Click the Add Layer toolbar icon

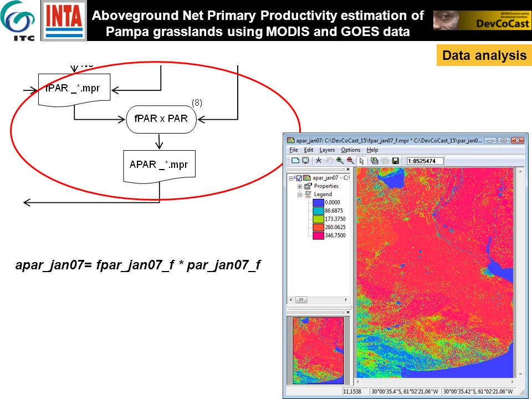[x=374, y=161]
